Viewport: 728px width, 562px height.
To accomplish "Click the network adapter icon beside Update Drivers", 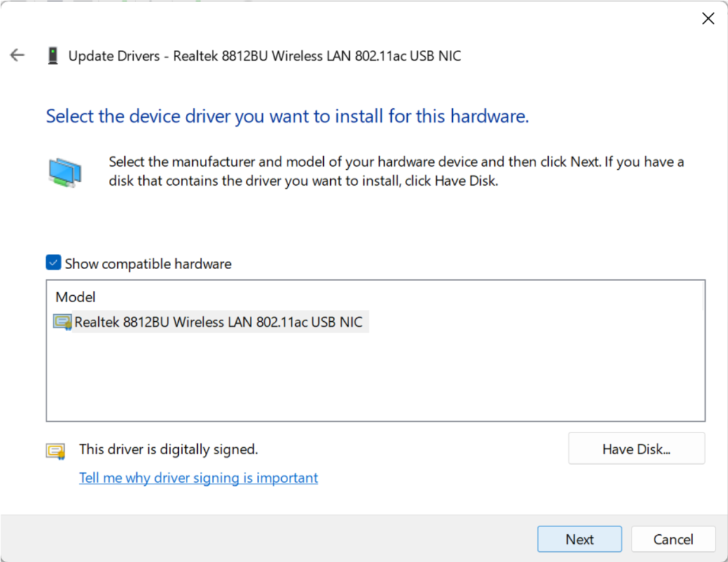I will 53,56.
